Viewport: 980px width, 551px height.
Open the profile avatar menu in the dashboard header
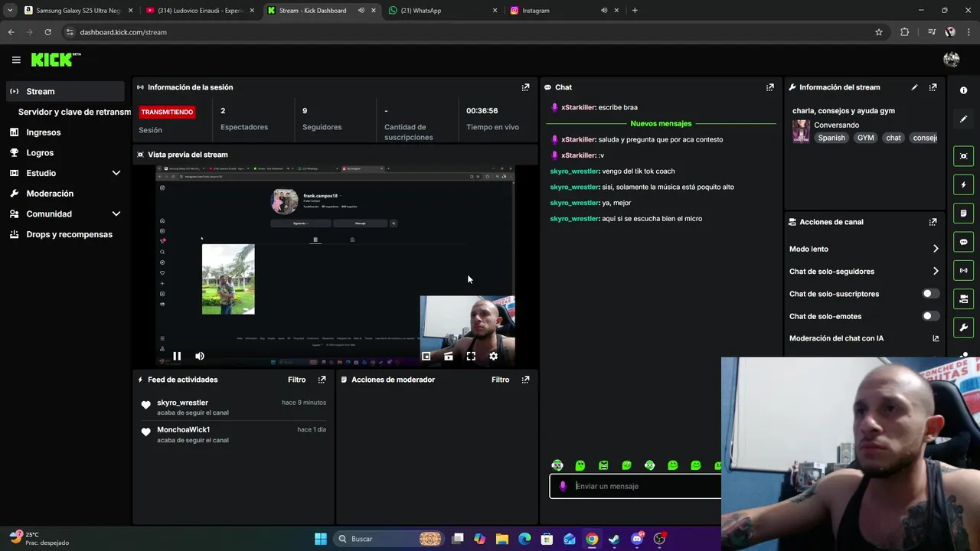[x=952, y=60]
